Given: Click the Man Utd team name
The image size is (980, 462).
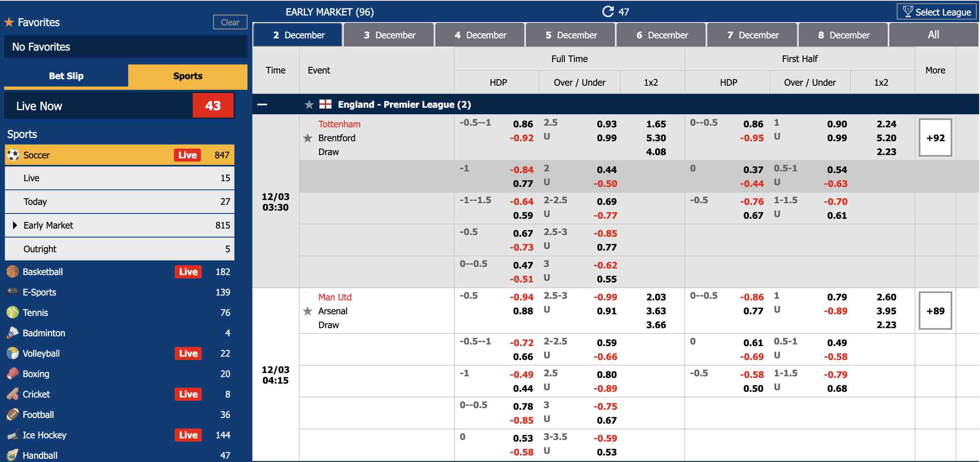Looking at the screenshot, I should pos(335,297).
